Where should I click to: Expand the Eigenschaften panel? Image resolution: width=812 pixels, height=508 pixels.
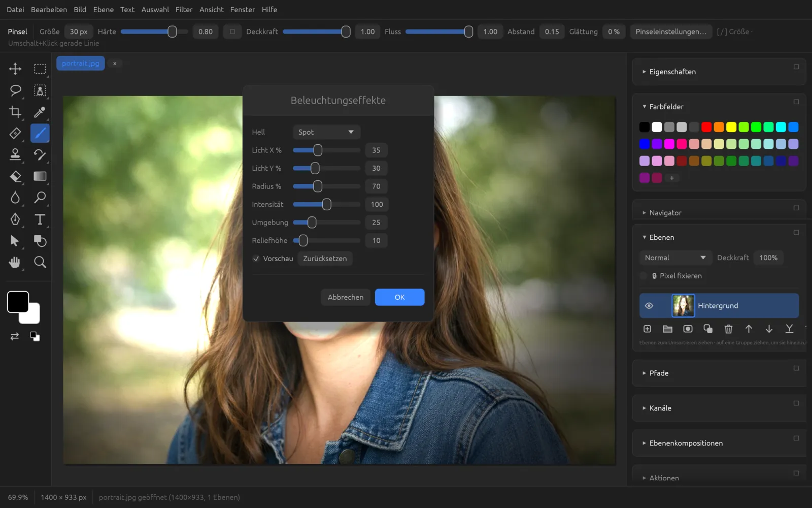672,72
